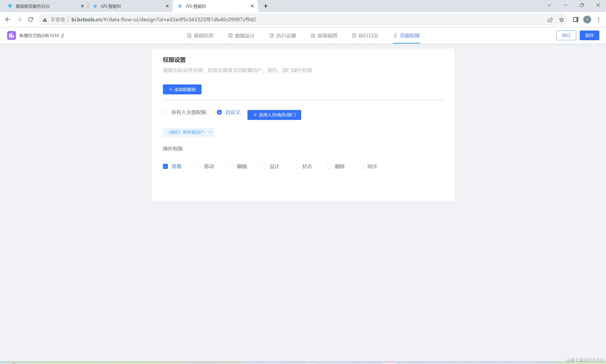
Task: Uncheck the 查看 permission checkbox
Action: pyautogui.click(x=165, y=167)
